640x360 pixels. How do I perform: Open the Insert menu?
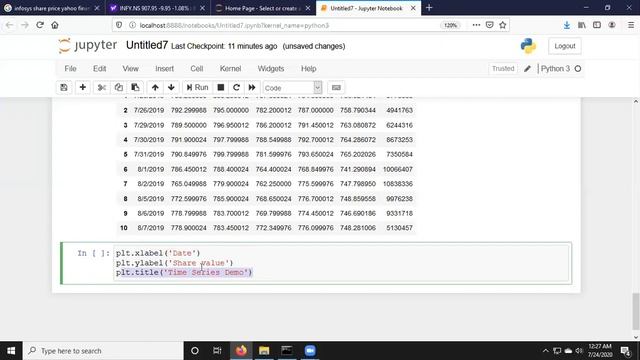[x=164, y=69]
